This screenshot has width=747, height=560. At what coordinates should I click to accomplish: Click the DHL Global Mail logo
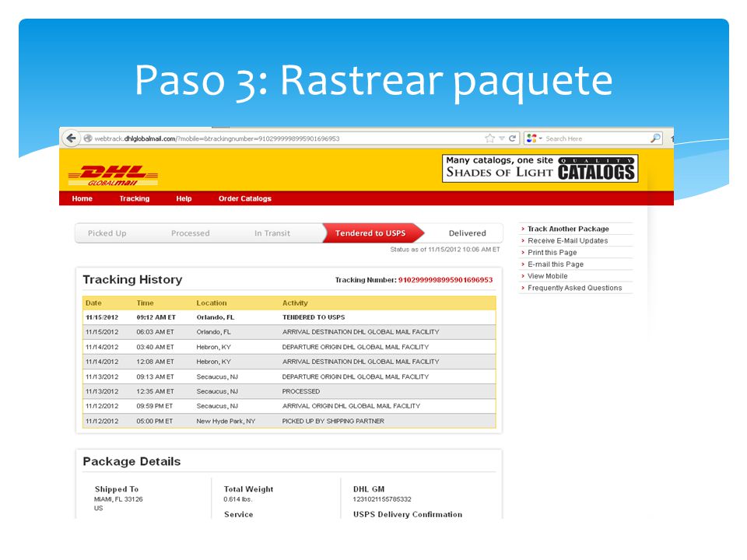click(x=113, y=175)
